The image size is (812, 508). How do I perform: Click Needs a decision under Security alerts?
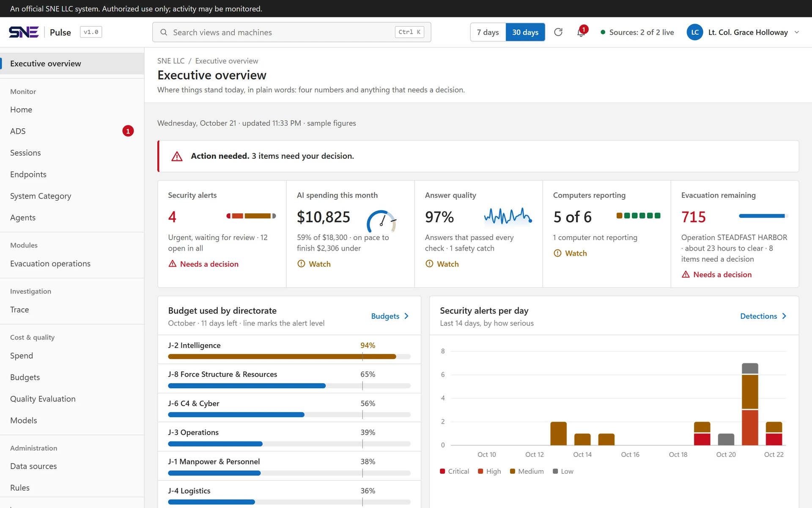tap(203, 264)
